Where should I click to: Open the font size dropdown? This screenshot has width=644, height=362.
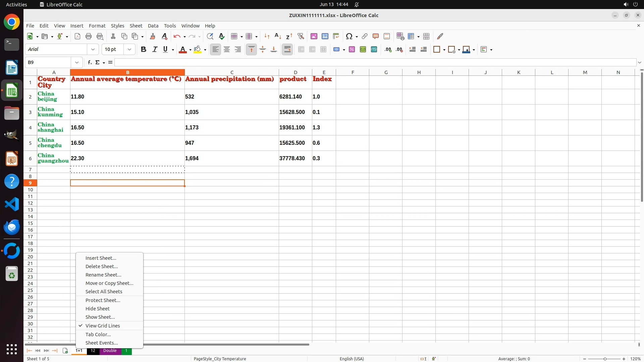pos(129,49)
